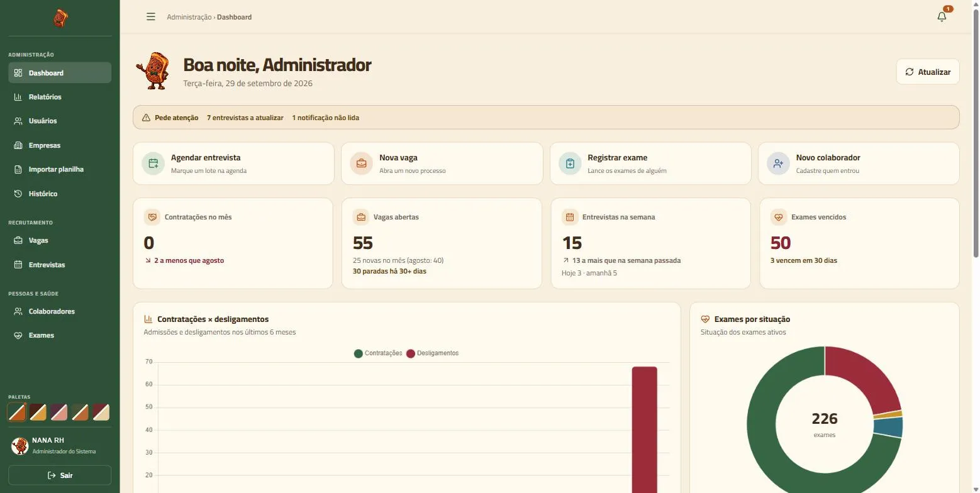The height and width of the screenshot is (493, 980).
Task: Open Colaboradores in the sidebar
Action: tap(60, 311)
